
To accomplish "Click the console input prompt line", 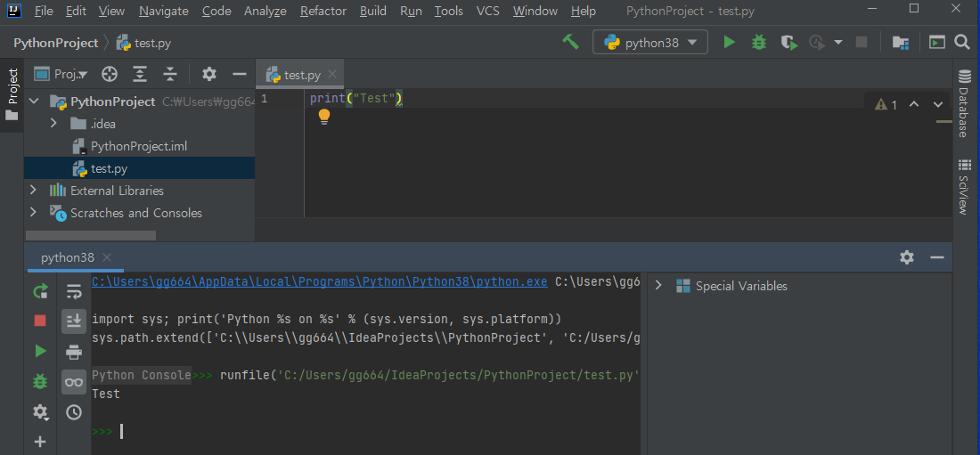I will (x=365, y=431).
